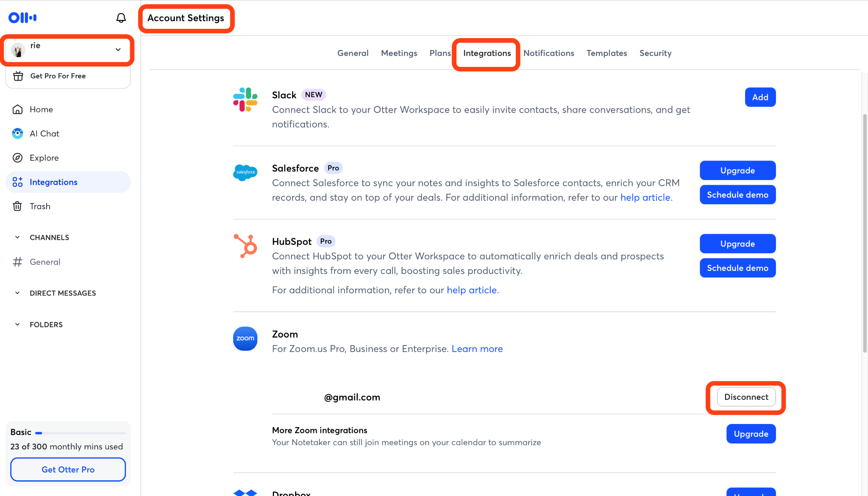Image resolution: width=868 pixels, height=496 pixels.
Task: Click the Basic plan label
Action: [x=21, y=432]
